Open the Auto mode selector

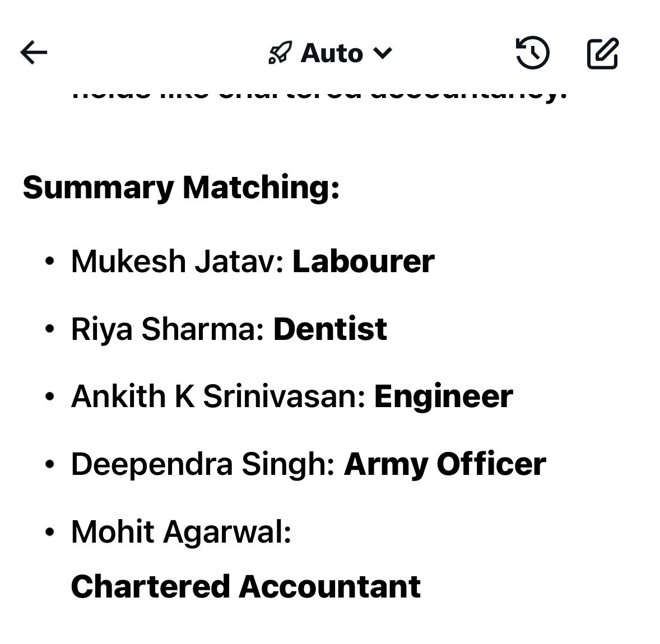(x=332, y=53)
